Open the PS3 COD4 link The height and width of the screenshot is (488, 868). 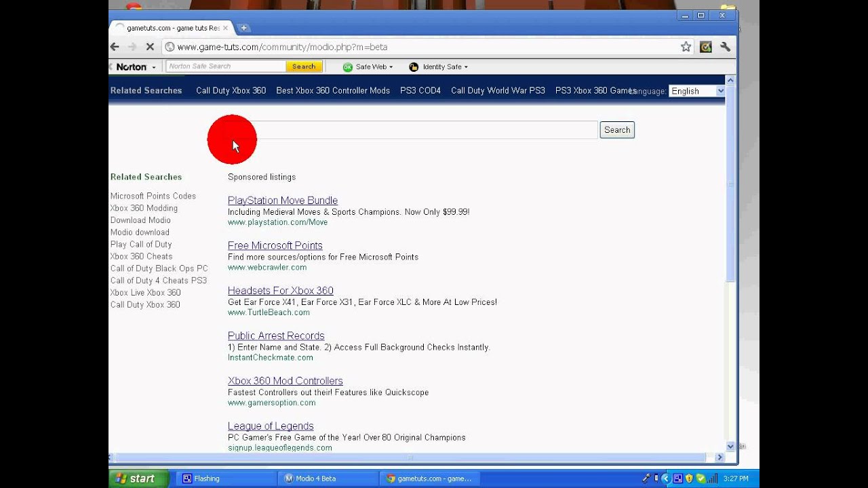click(x=420, y=90)
